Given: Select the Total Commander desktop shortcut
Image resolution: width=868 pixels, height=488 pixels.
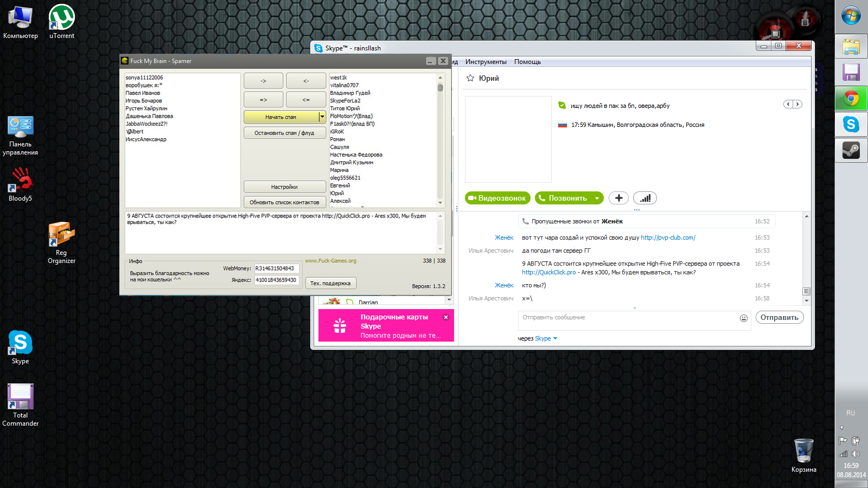Looking at the screenshot, I should 20,405.
